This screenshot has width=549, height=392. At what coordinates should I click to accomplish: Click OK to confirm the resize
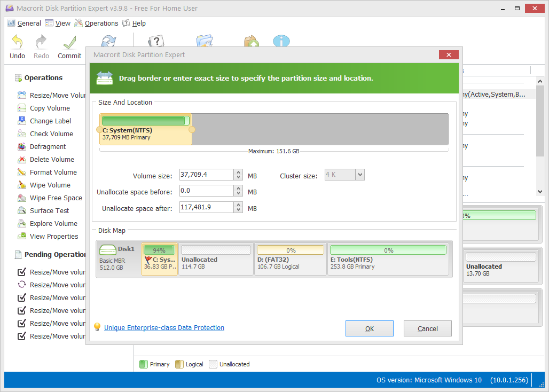pos(370,328)
